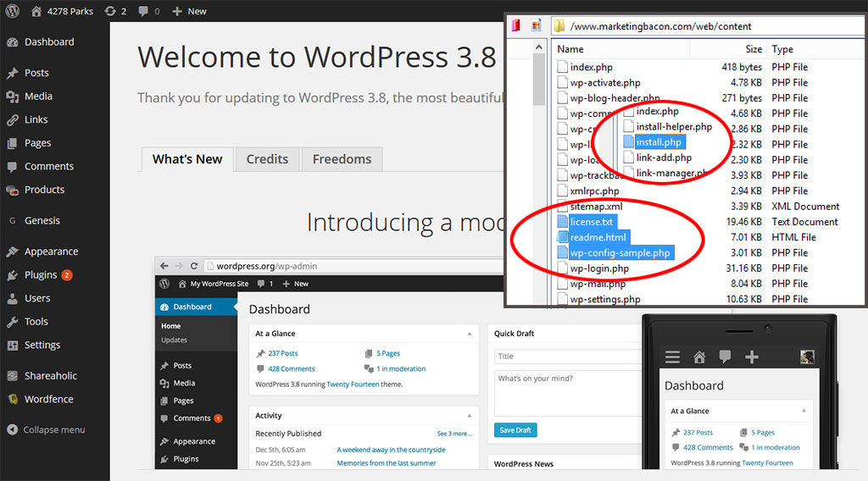The width and height of the screenshot is (868, 481).
Task: Collapse the At a Glance panel arrow
Action: coord(470,334)
